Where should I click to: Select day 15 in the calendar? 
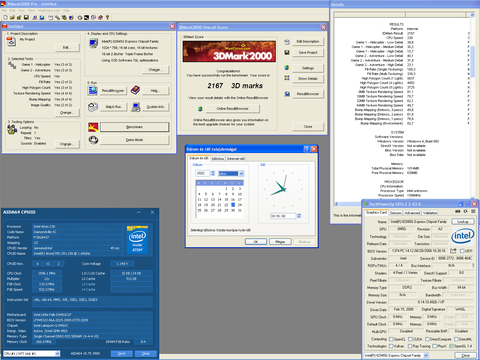tap(226, 199)
